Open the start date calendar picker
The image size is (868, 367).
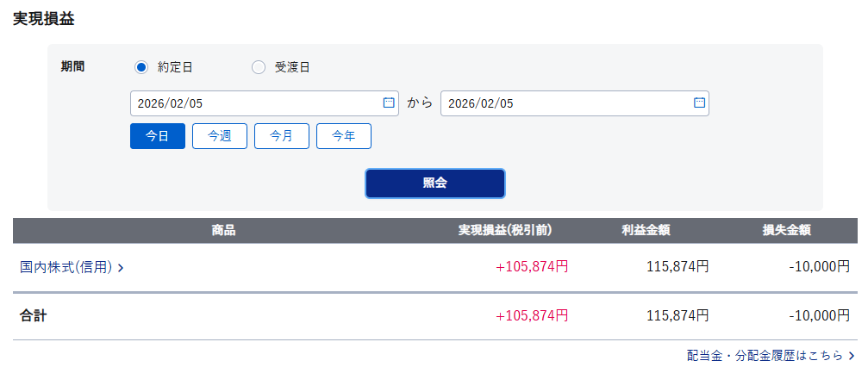coord(389,103)
